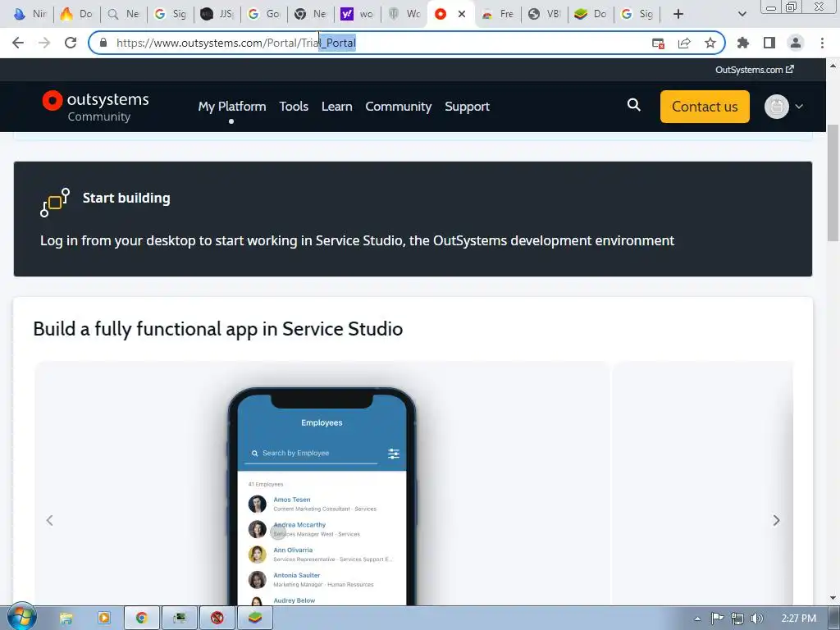
Task: Open the Support menu
Action: [x=467, y=107]
